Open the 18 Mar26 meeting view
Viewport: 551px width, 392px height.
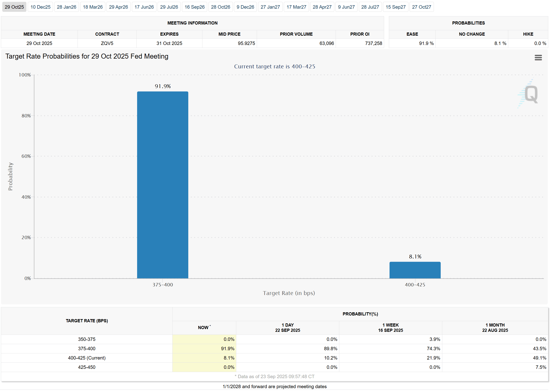93,7
